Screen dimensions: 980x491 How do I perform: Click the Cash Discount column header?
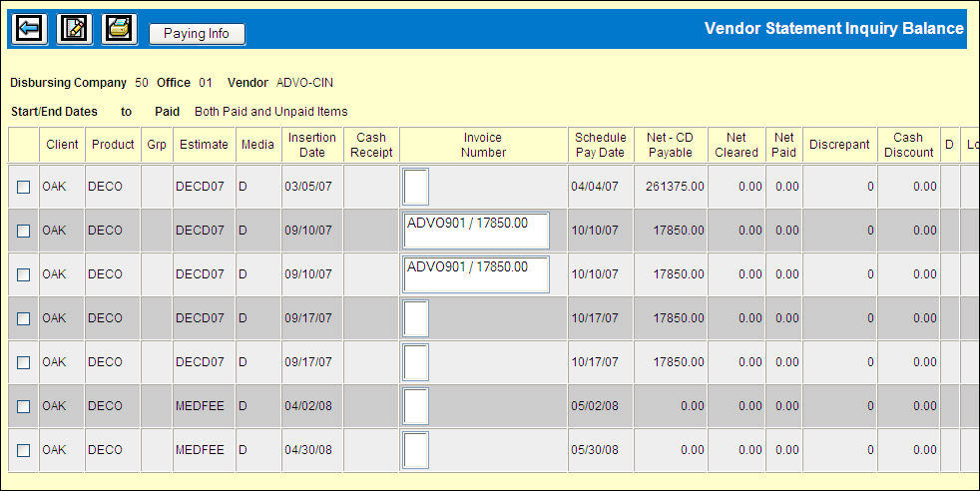tap(908, 145)
